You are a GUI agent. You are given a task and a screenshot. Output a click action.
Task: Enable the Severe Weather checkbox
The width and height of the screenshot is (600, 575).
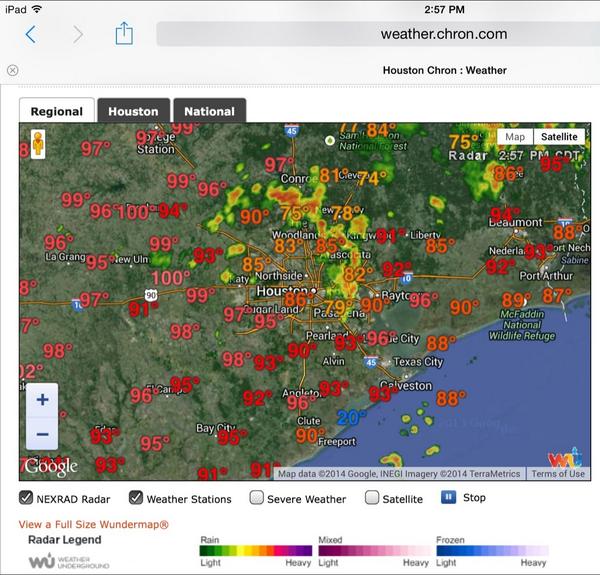[x=257, y=498]
